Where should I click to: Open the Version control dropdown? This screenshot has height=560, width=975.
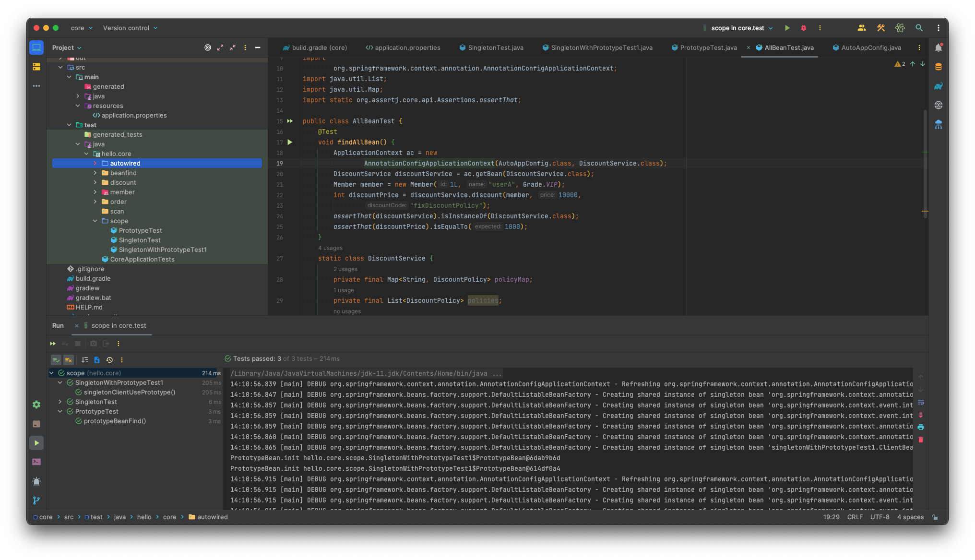tap(130, 28)
